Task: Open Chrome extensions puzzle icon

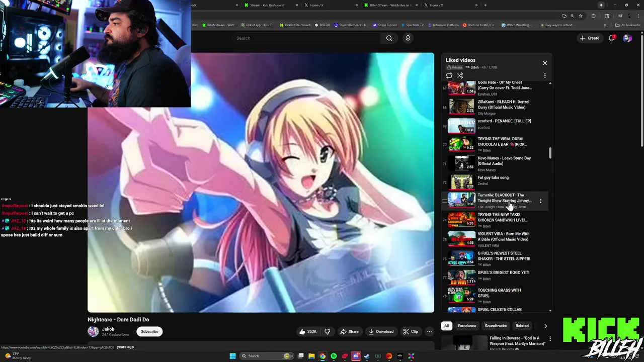Action: click(x=593, y=16)
